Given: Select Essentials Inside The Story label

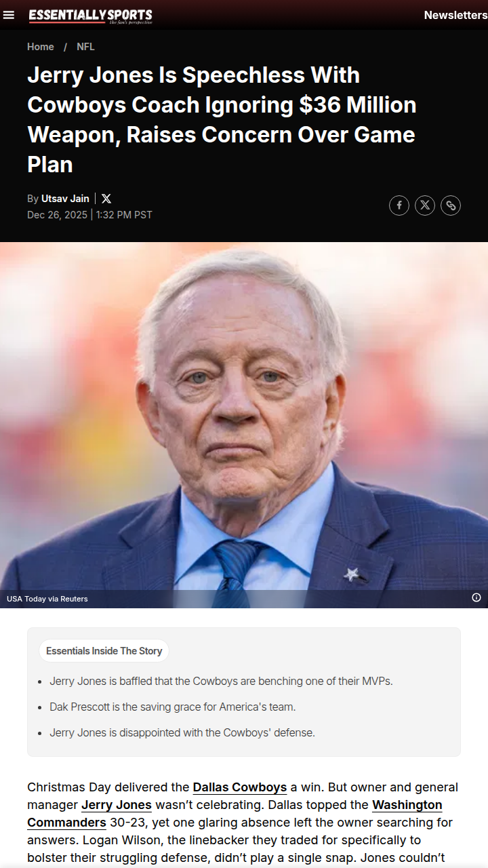Looking at the screenshot, I should coord(104,651).
